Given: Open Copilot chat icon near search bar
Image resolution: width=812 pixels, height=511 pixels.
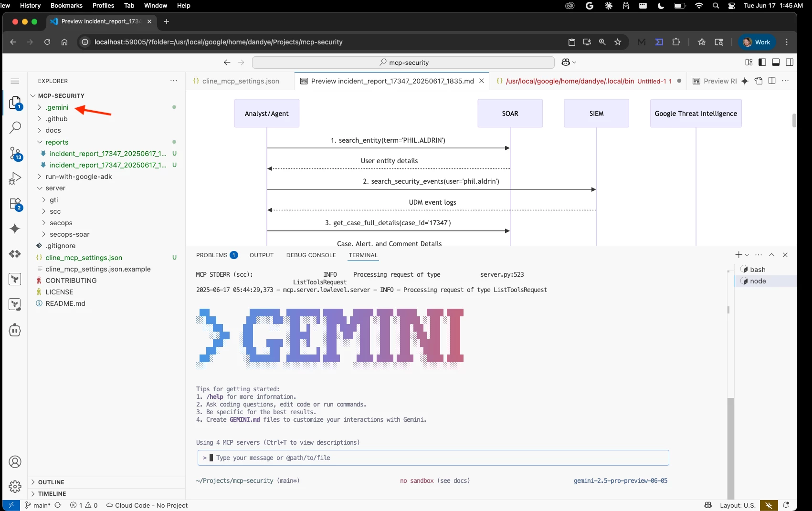Looking at the screenshot, I should 566,63.
